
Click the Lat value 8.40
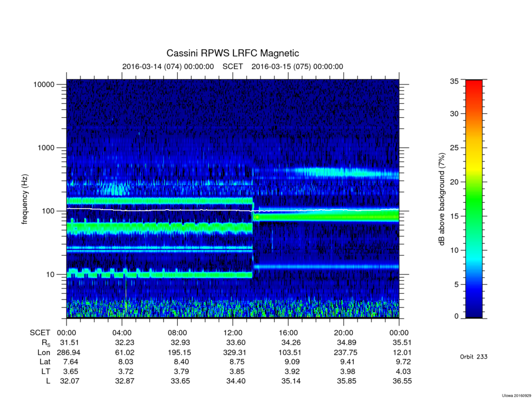[182, 362]
